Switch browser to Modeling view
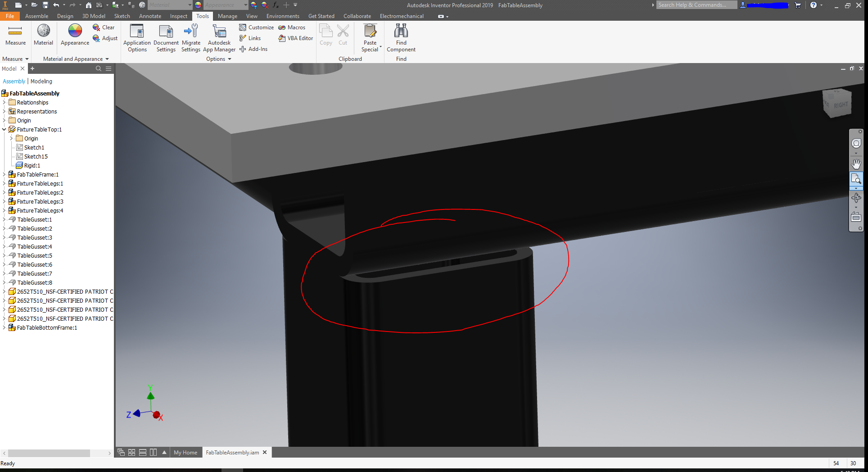The height and width of the screenshot is (472, 868). point(41,81)
